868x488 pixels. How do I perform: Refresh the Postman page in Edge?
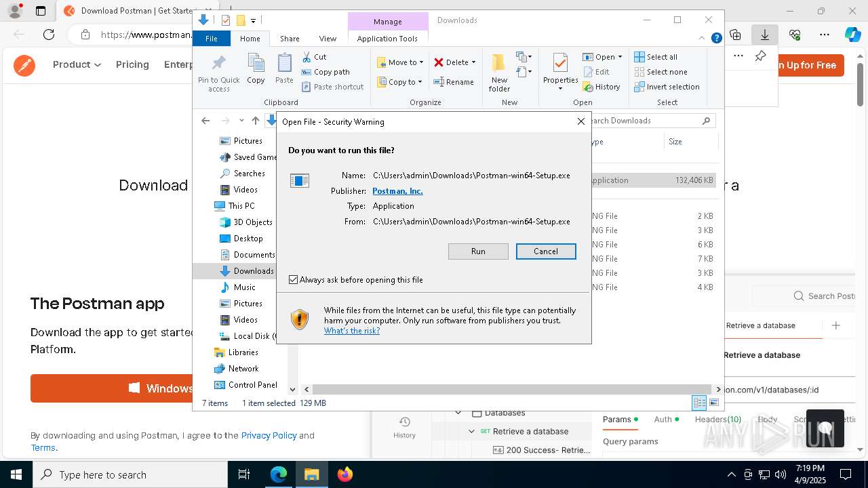[49, 35]
